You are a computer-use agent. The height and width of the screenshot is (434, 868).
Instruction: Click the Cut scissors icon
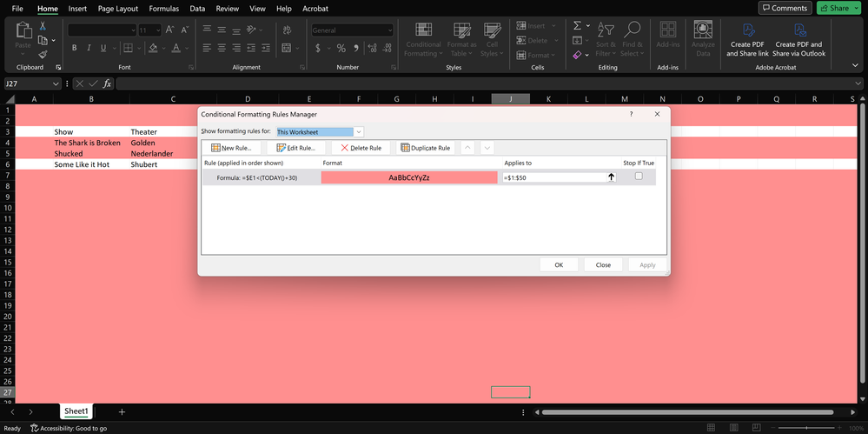(43, 26)
